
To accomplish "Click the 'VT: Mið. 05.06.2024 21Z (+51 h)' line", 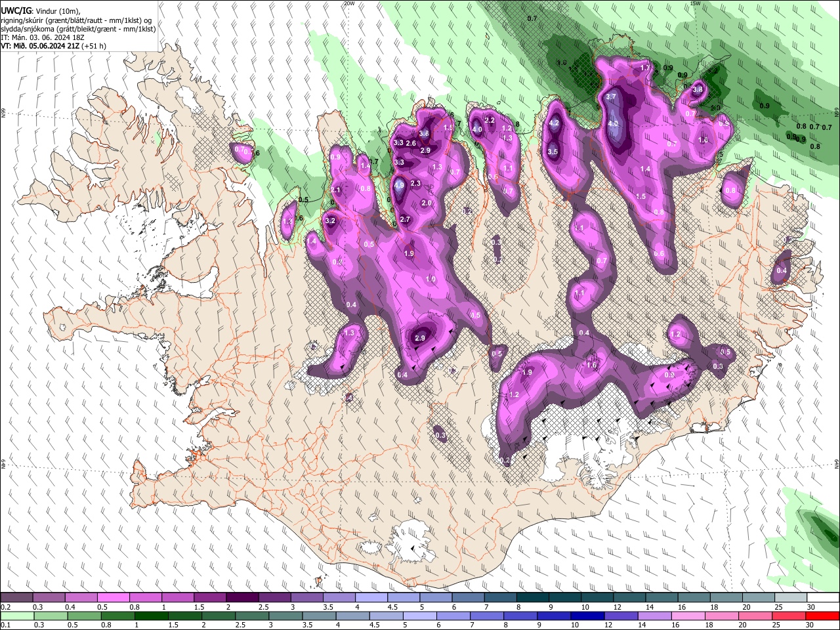I will coord(53,46).
